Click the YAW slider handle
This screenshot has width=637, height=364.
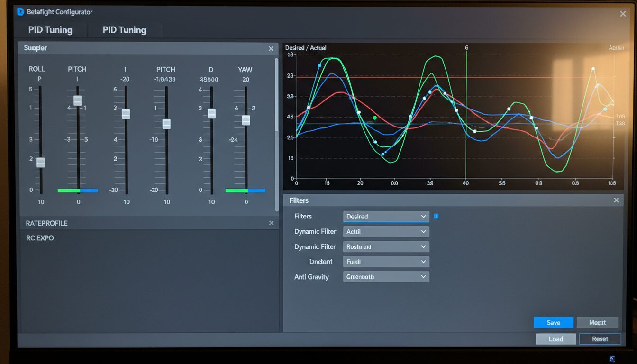(x=246, y=120)
